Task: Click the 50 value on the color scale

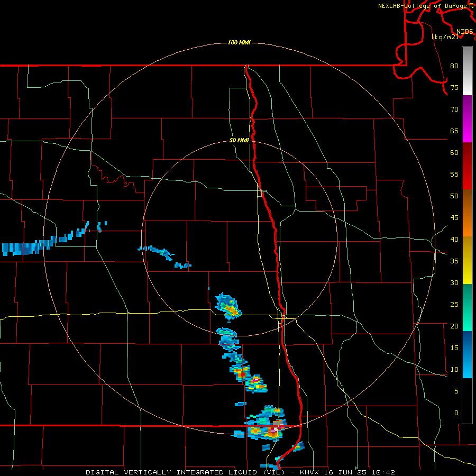Action: coord(454,196)
